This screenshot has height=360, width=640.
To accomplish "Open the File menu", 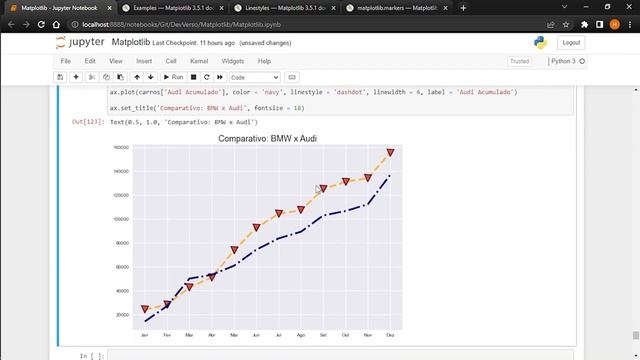I will [66, 61].
